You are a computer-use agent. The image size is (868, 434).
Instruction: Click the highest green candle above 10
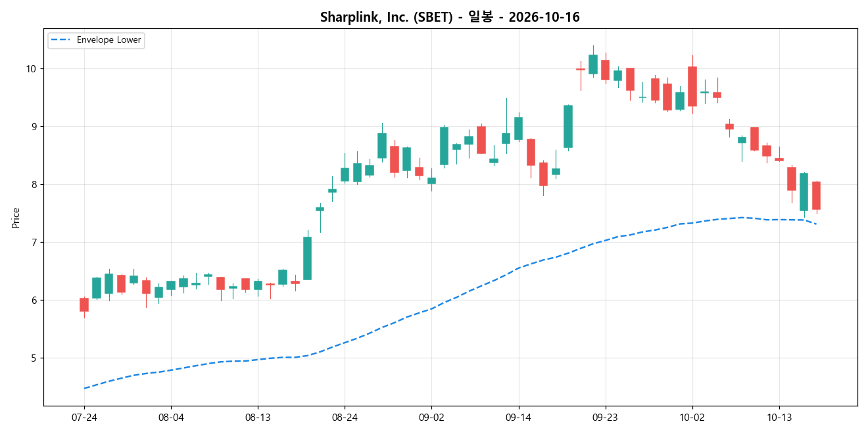593,64
